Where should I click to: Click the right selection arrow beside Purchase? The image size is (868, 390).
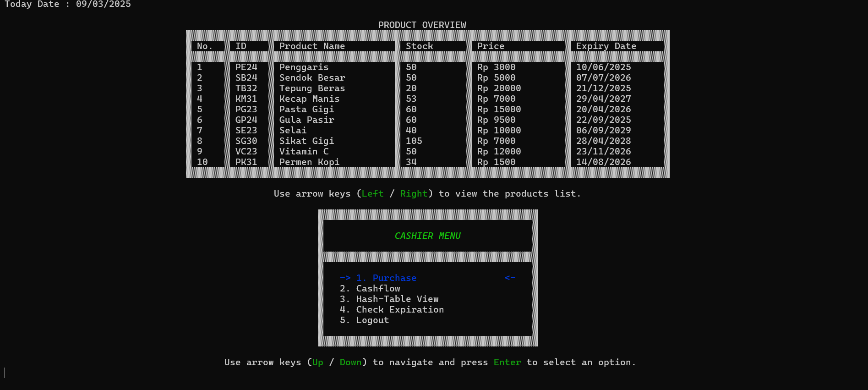(510, 278)
